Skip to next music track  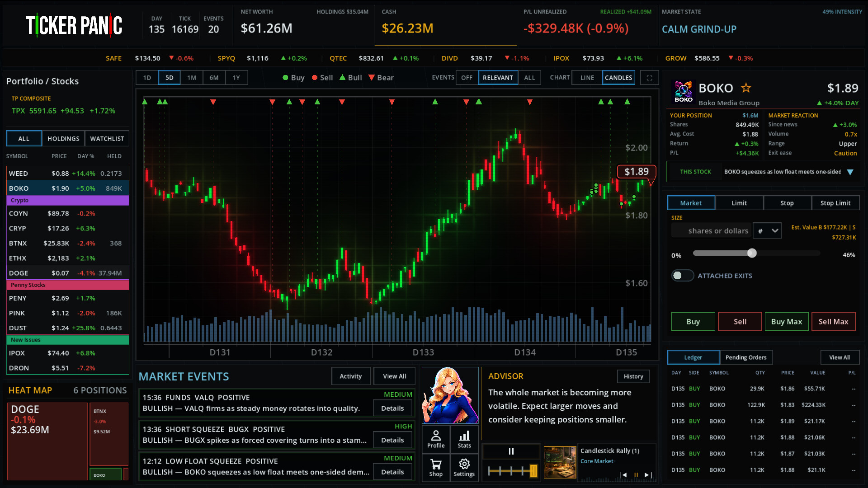648,475
